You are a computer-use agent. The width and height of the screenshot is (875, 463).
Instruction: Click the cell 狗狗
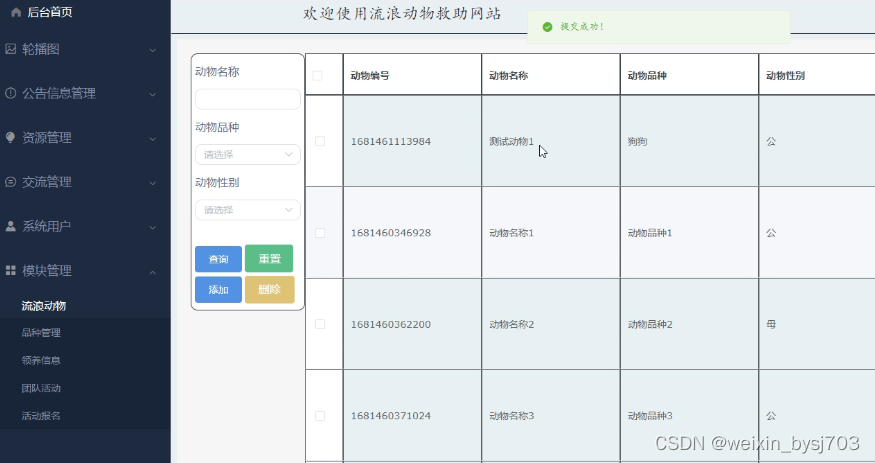(637, 141)
